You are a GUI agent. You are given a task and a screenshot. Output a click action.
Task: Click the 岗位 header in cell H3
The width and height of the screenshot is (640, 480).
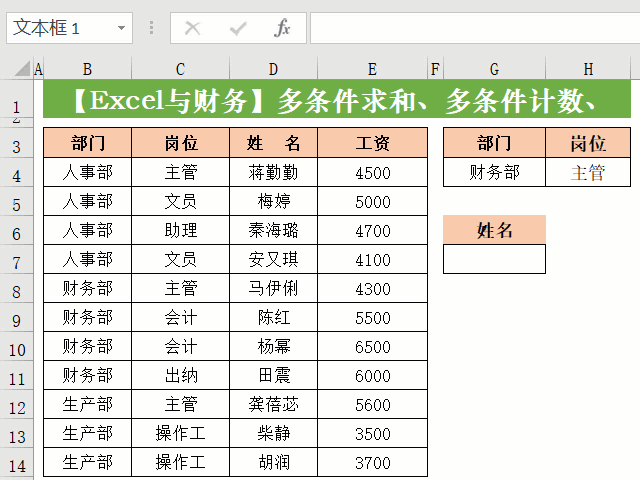pos(588,143)
